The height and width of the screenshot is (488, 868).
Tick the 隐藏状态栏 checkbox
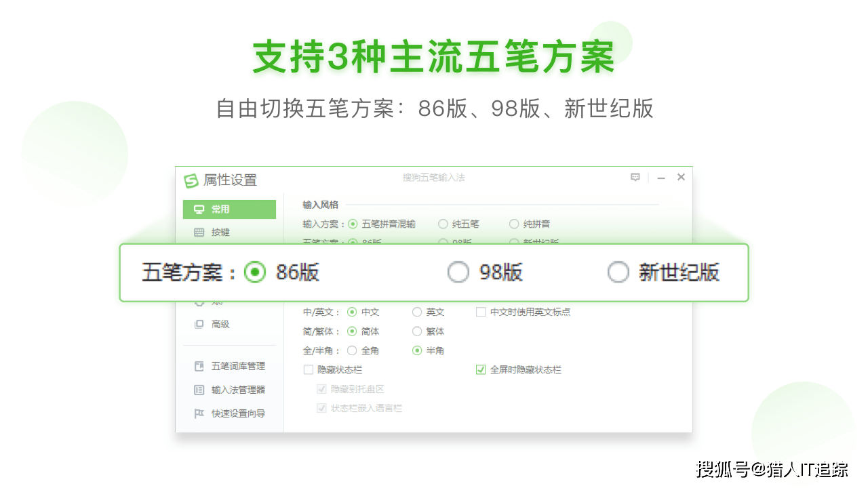point(309,370)
